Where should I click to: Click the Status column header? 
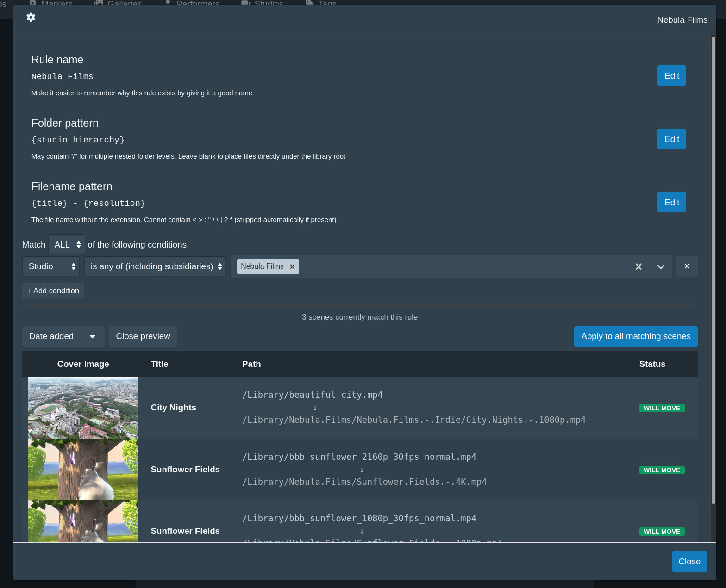tap(652, 364)
